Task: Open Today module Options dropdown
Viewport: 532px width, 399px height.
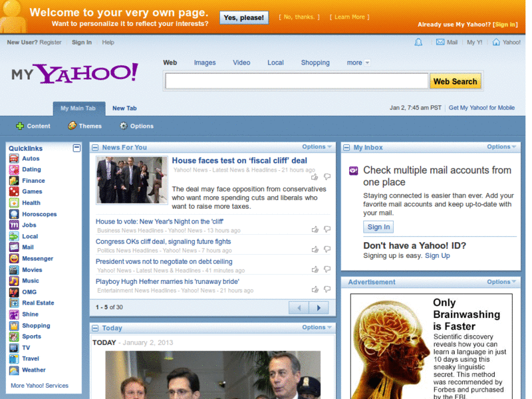Action: pos(317,327)
